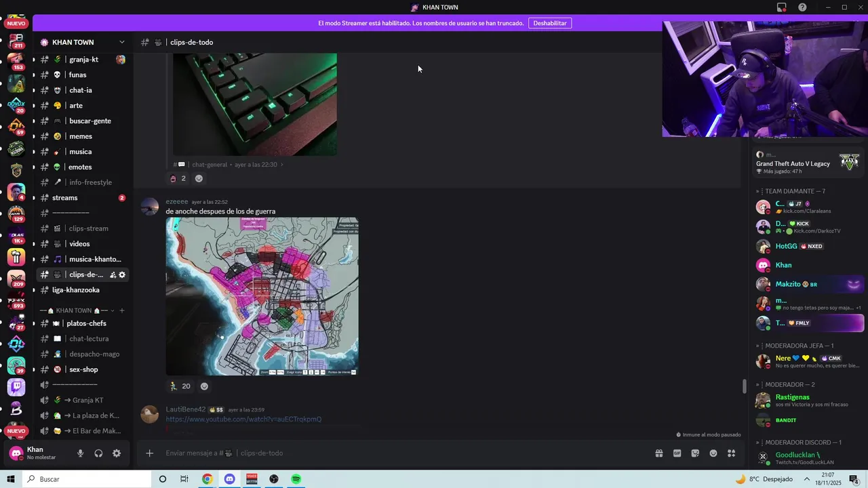Click the plus attachment button
The width and height of the screenshot is (868, 488).
(x=149, y=453)
